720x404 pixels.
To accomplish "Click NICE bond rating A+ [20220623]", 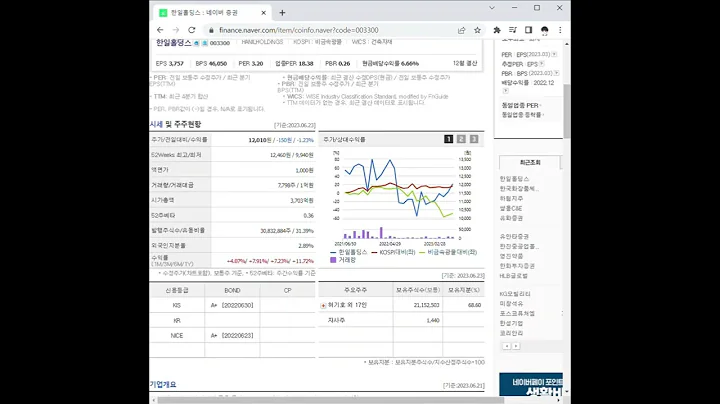I will tap(232, 336).
